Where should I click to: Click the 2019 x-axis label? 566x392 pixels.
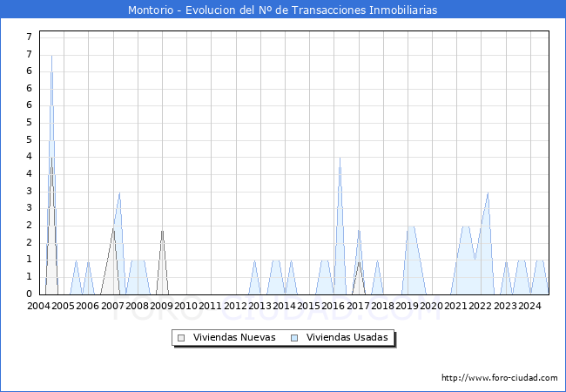(408, 306)
